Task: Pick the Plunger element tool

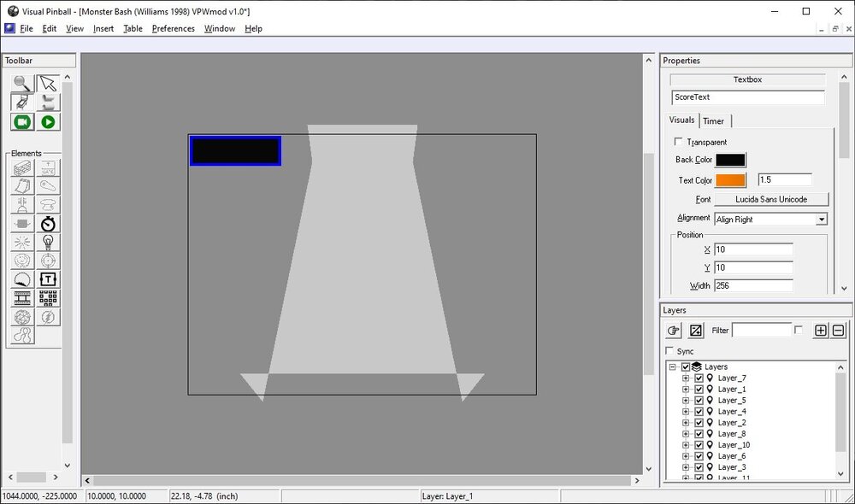Action: pos(22,205)
